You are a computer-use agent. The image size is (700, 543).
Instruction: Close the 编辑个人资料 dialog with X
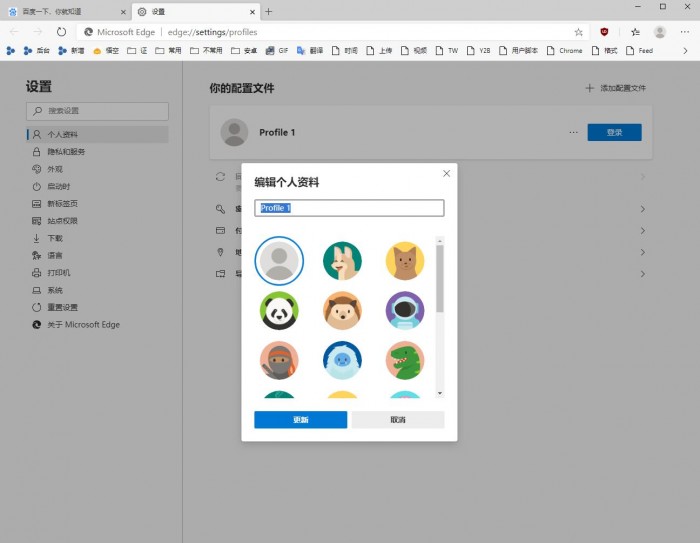(x=446, y=174)
